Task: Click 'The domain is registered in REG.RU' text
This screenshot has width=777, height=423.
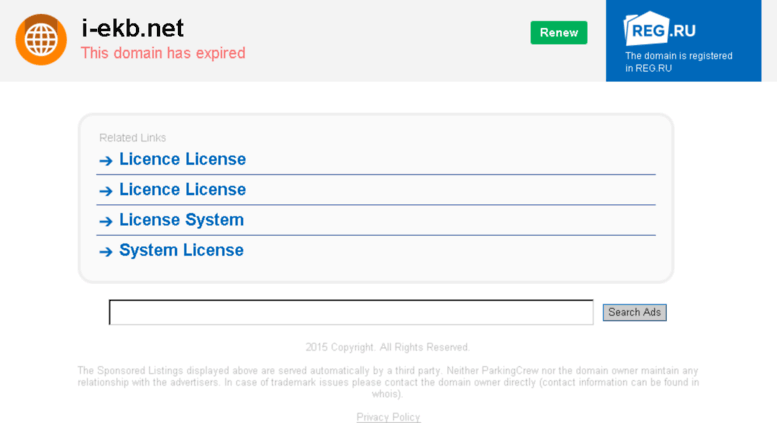Action: [x=678, y=62]
